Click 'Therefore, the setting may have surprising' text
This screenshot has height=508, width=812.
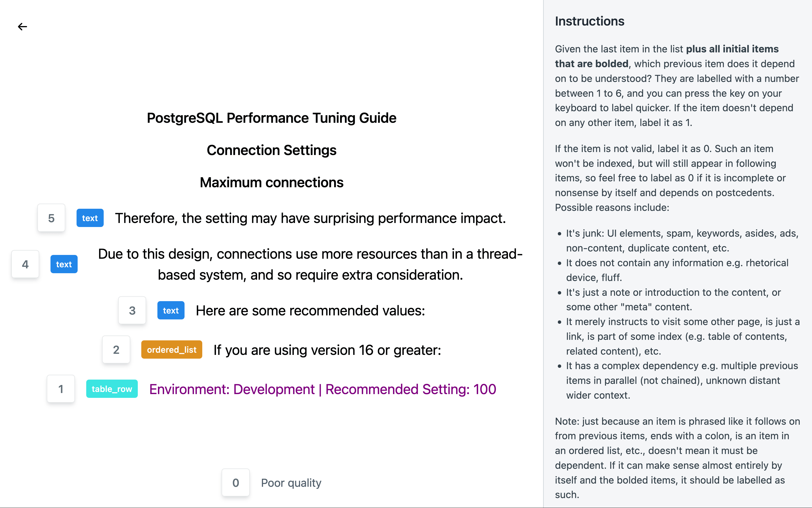click(311, 218)
